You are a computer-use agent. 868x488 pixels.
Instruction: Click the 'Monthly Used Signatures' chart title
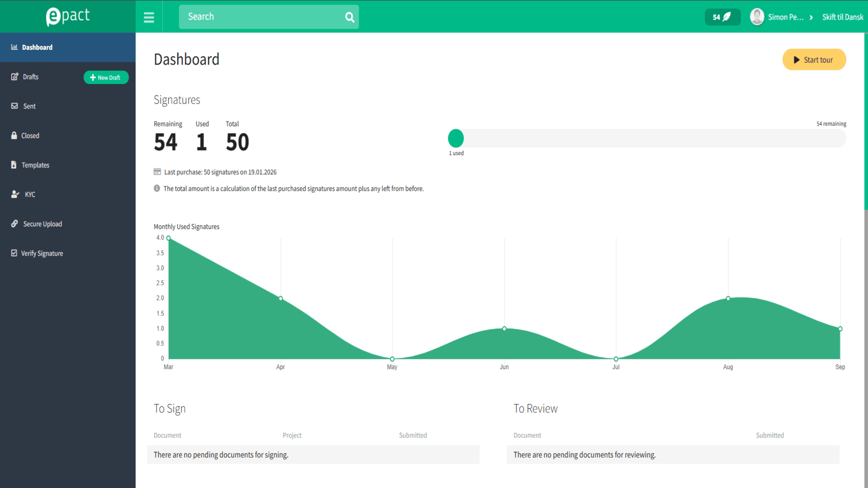(x=187, y=227)
